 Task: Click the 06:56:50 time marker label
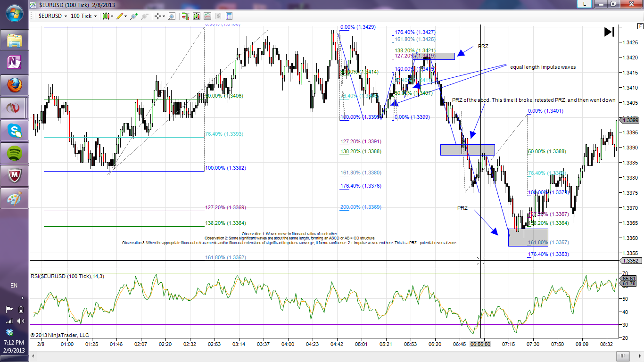click(480, 345)
